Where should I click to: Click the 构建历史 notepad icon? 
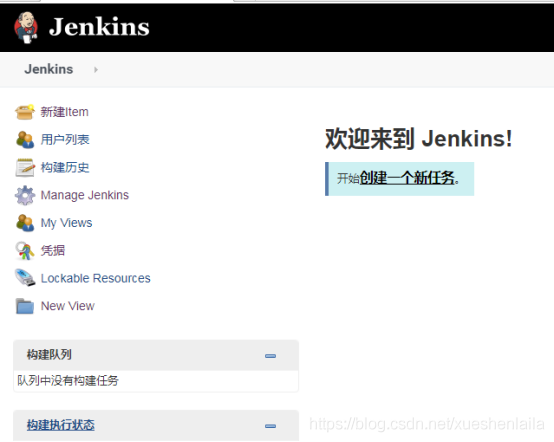click(x=25, y=167)
